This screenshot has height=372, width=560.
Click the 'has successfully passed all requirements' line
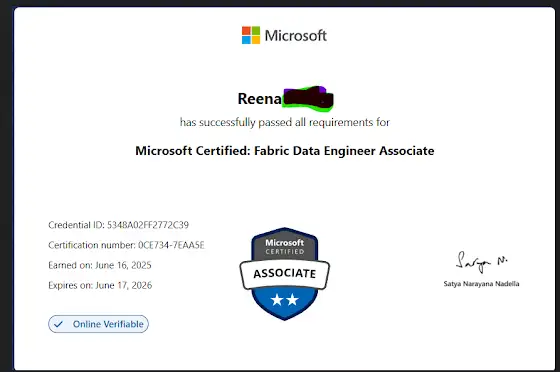[285, 122]
